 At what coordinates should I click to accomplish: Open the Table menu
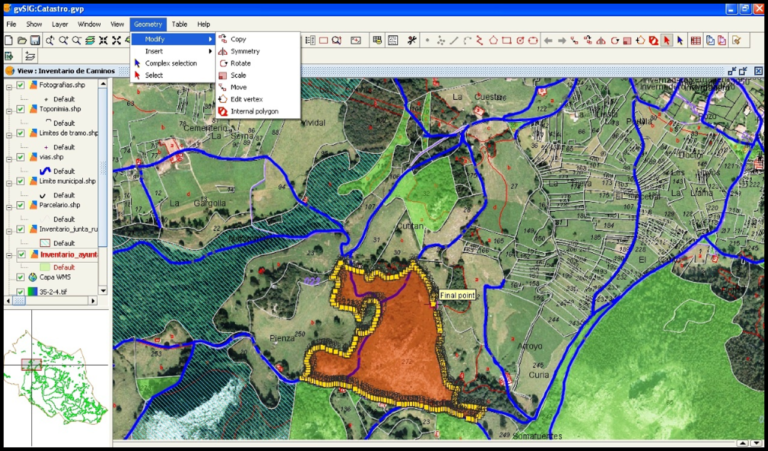179,24
